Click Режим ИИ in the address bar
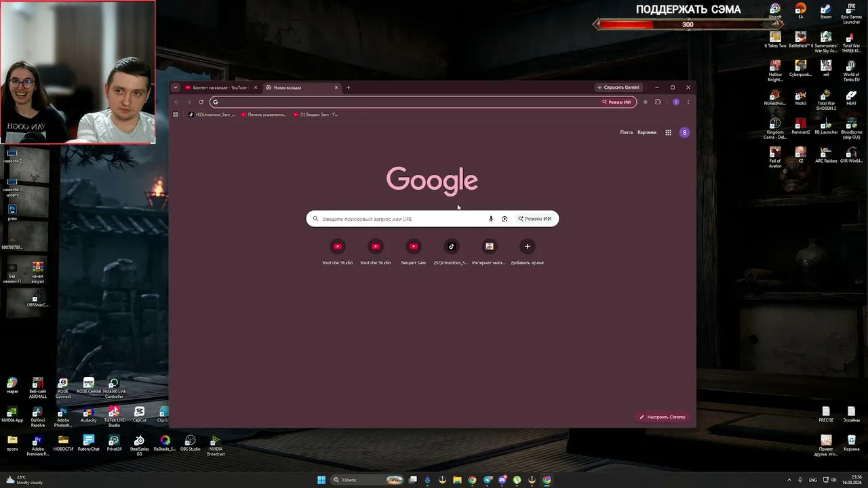Screen dimensions: 868x488 [x=616, y=102]
